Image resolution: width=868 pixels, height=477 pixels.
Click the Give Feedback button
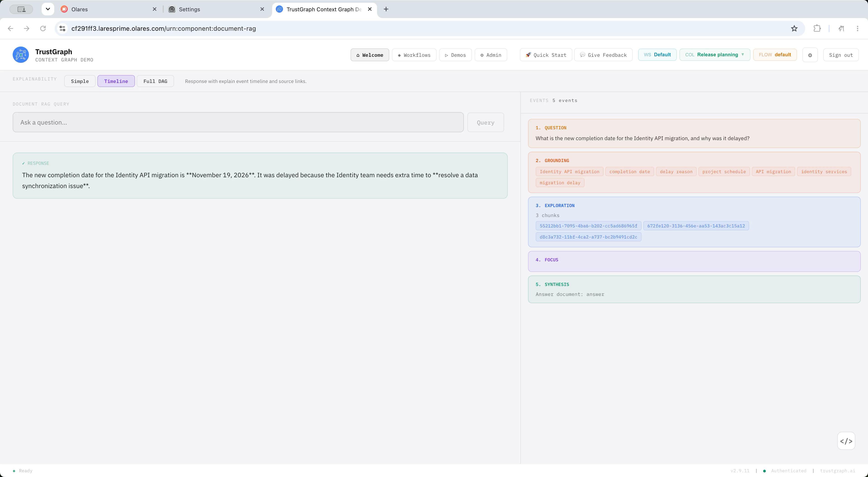(603, 55)
